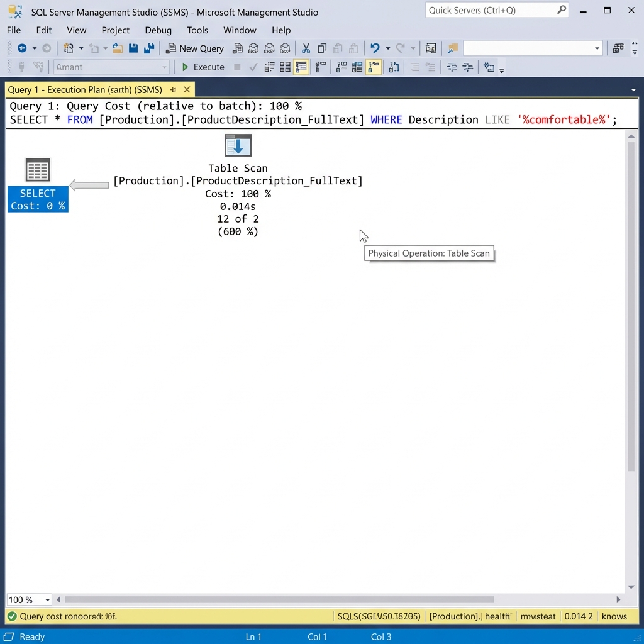This screenshot has height=644, width=644.
Task: Click the SELECT Cost 0% node
Action: [38, 199]
